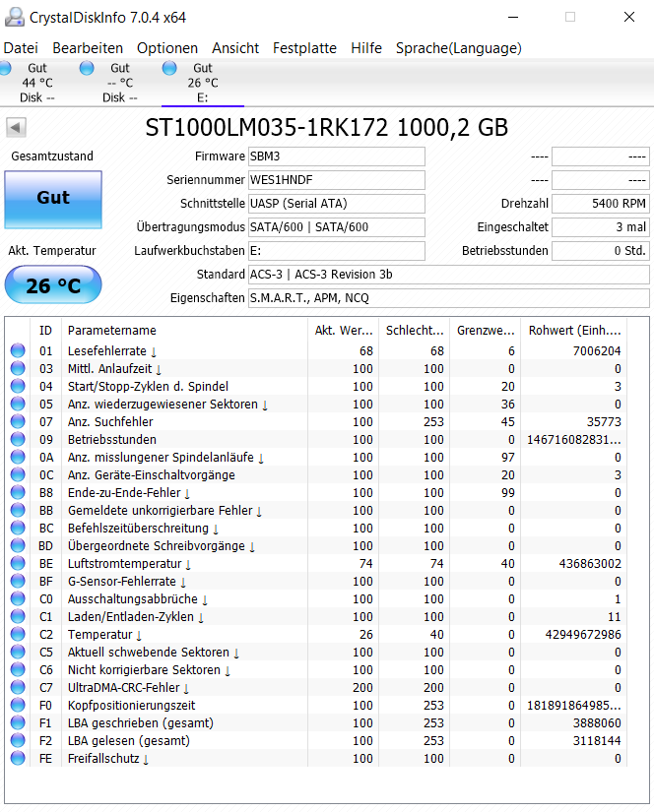This screenshot has width=654, height=812.
Task: Select the E: disk status orb
Action: tap(169, 68)
